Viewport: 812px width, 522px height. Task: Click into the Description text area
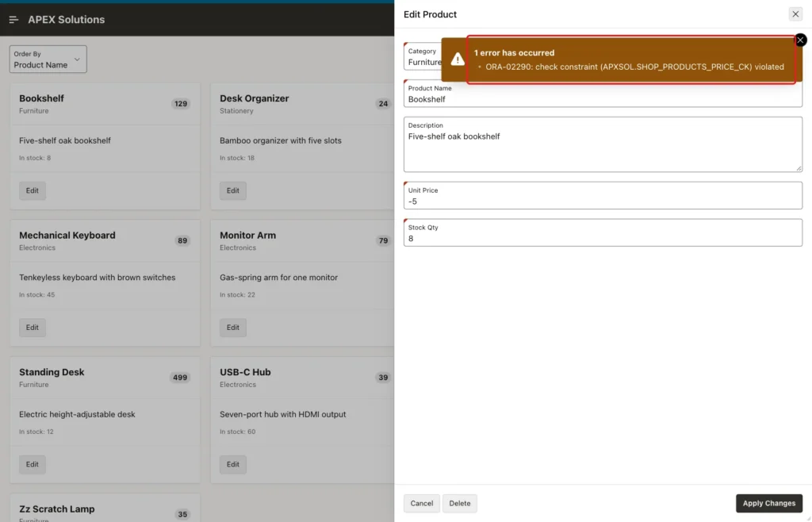pyautogui.click(x=603, y=144)
